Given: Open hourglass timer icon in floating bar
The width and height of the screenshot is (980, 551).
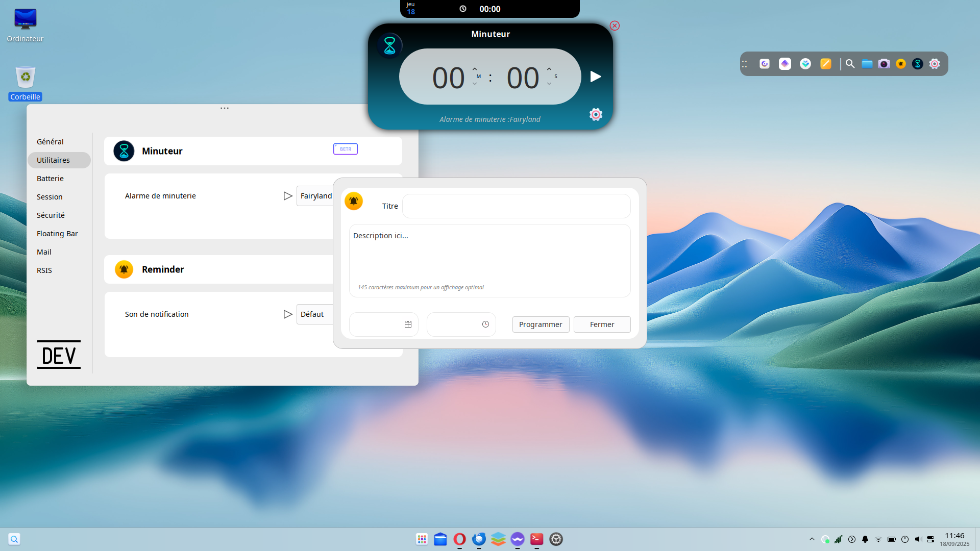Looking at the screenshot, I should (918, 64).
